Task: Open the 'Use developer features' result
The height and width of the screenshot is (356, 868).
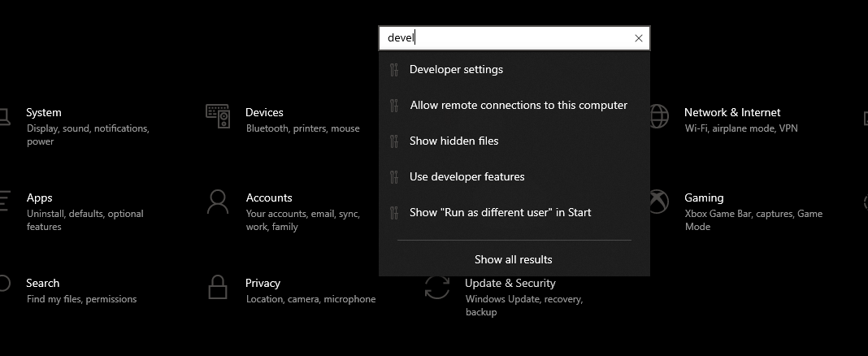Action: pyautogui.click(x=514, y=176)
